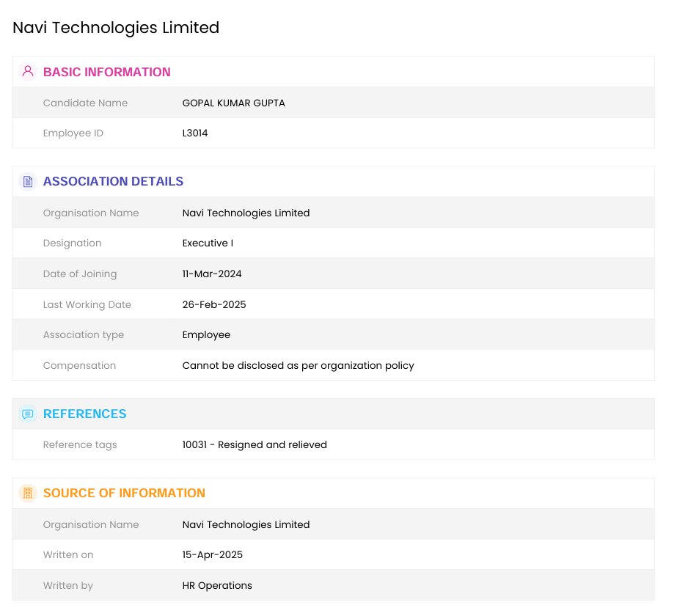Click the Employee ID value L3014
The width and height of the screenshot is (677, 616).
click(195, 133)
